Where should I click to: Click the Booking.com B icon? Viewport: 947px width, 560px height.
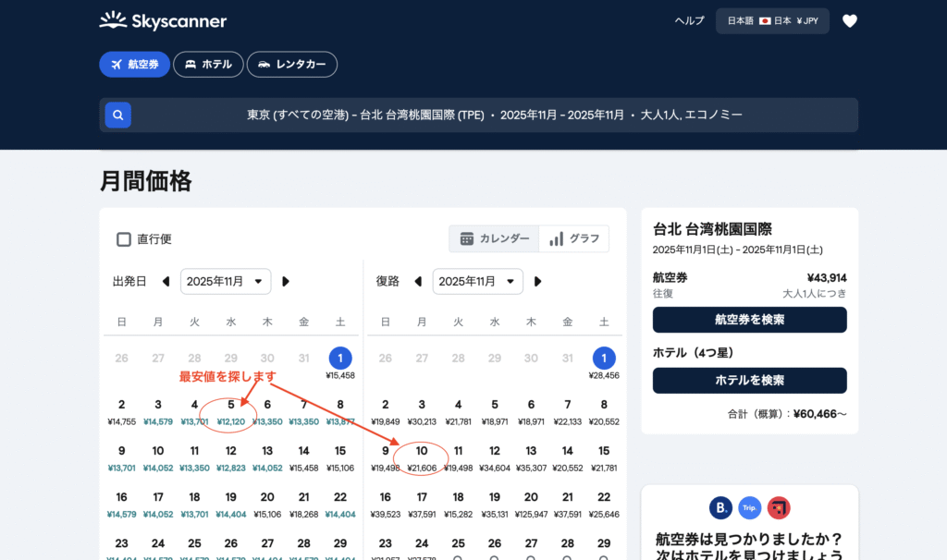[x=720, y=507]
